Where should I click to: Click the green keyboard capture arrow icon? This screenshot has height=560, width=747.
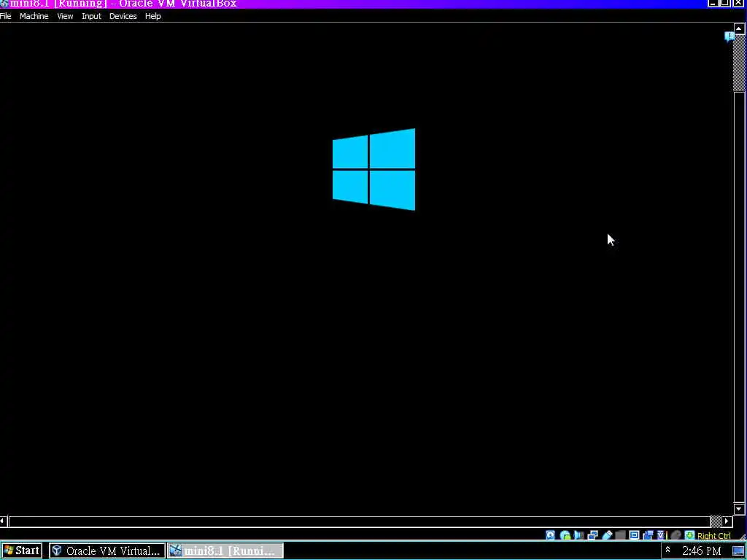coord(689,535)
